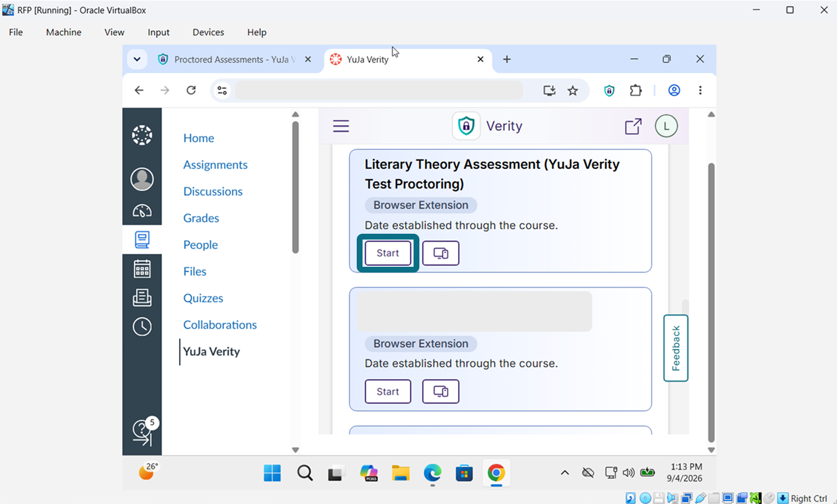This screenshot has height=504, width=837.
Task: Select YuJa Verity in course navigation
Action: tap(212, 351)
